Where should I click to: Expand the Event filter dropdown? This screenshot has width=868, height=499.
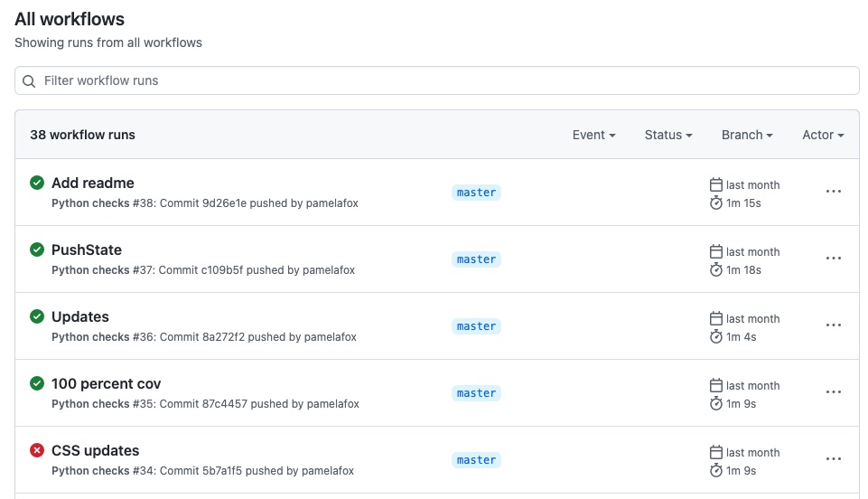[594, 135]
